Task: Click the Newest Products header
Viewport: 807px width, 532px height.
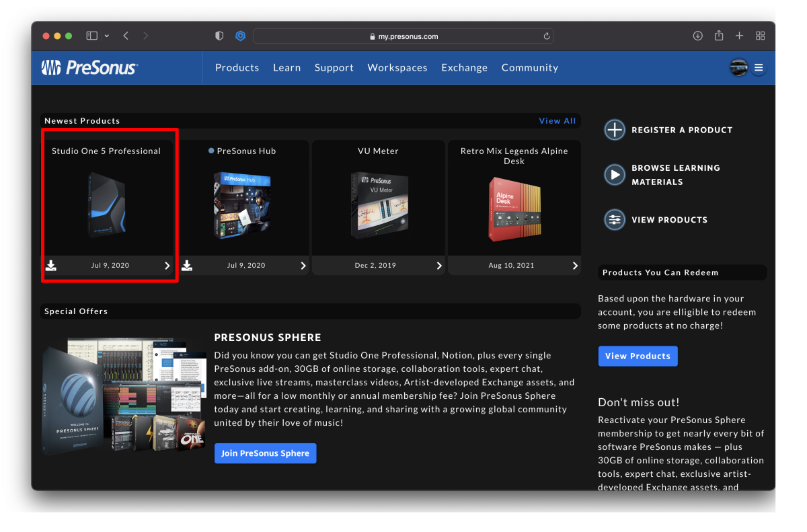Action: point(82,121)
